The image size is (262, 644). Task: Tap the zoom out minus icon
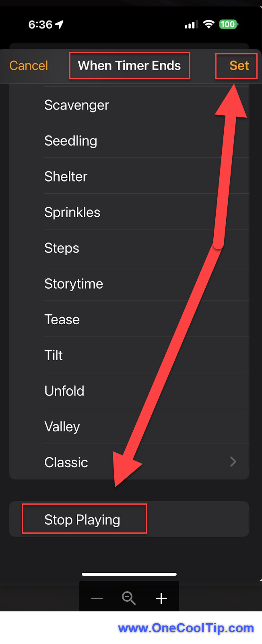[x=97, y=598]
